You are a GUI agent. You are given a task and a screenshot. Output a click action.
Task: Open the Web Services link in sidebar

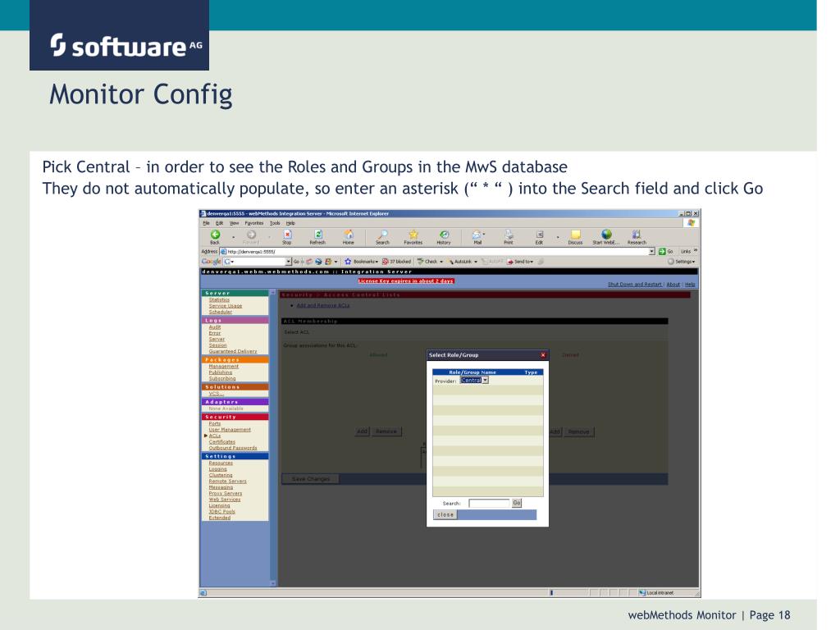[x=225, y=500]
